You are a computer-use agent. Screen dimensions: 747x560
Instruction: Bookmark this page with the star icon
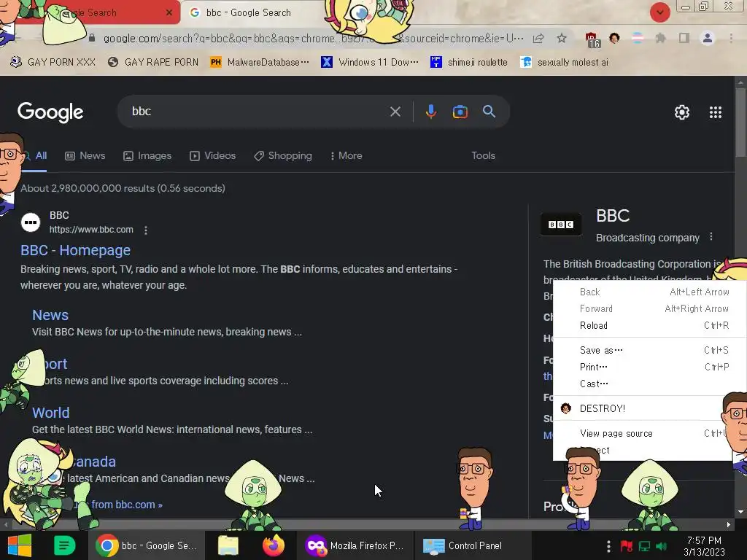(562, 39)
